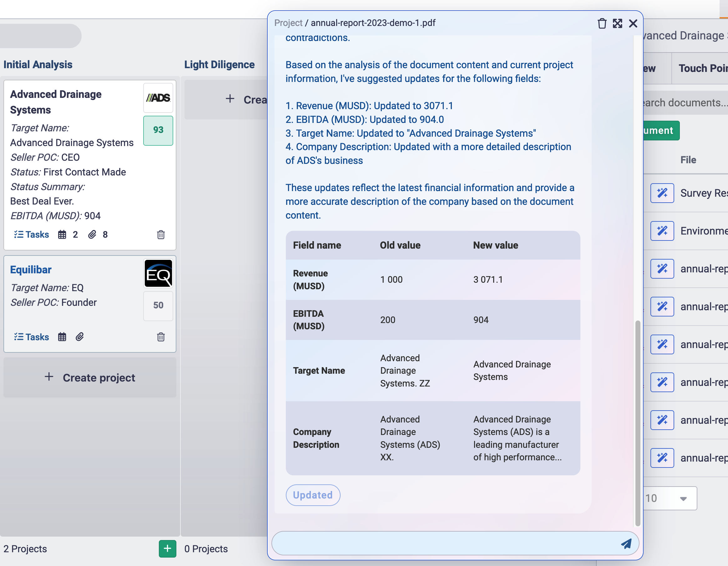Switch to Touch Points tab

coord(702,68)
